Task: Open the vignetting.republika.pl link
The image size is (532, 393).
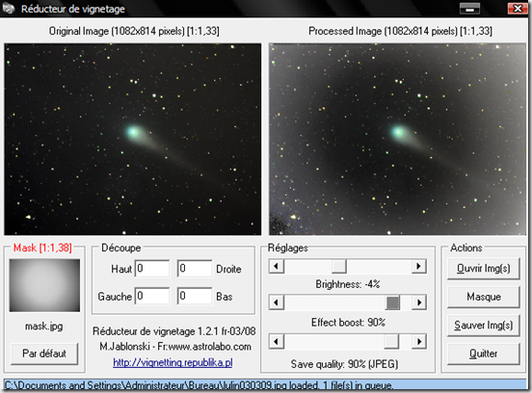Action: [173, 362]
